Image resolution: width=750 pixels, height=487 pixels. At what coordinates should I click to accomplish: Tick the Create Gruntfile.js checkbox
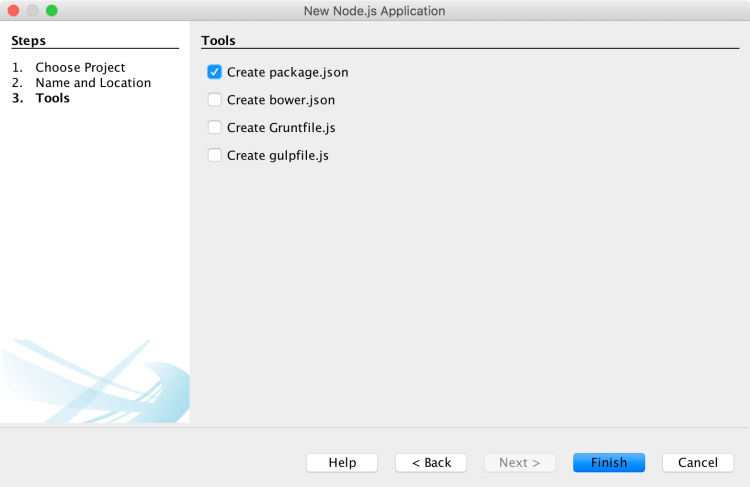coord(214,127)
